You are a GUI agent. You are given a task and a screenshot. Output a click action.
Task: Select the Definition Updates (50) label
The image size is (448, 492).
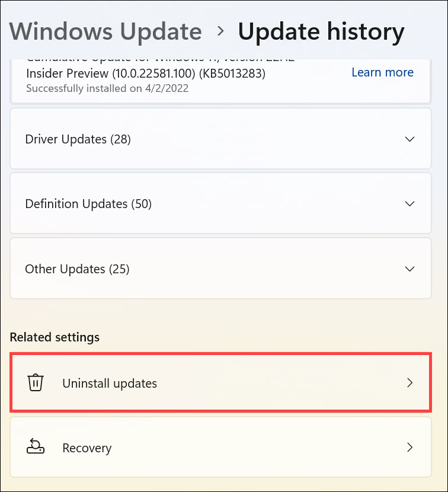pyautogui.click(x=88, y=204)
